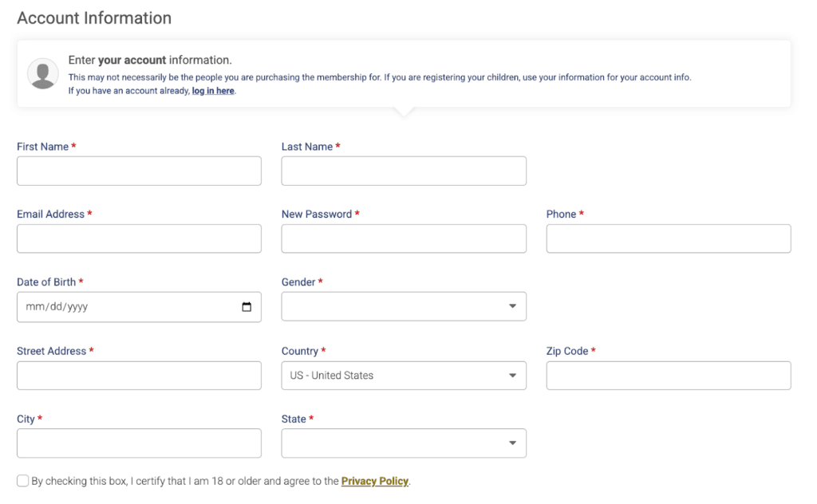Select the City text field
Viewport: 817px width, 504px height.
click(x=139, y=443)
